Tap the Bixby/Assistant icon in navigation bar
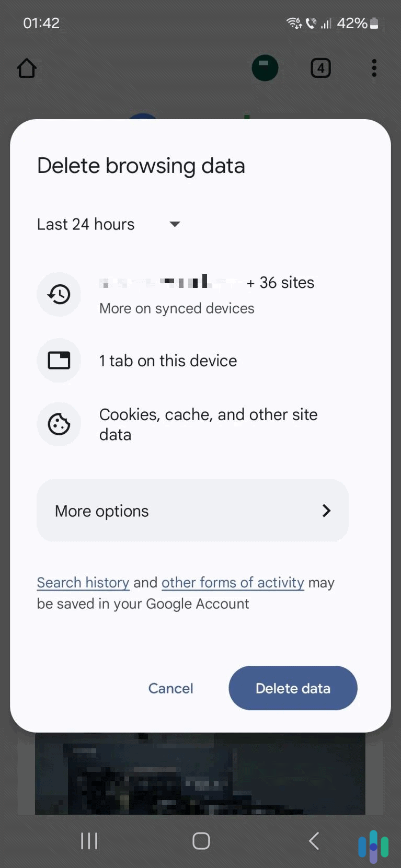Viewport: 401px width, 868px height. click(373, 841)
